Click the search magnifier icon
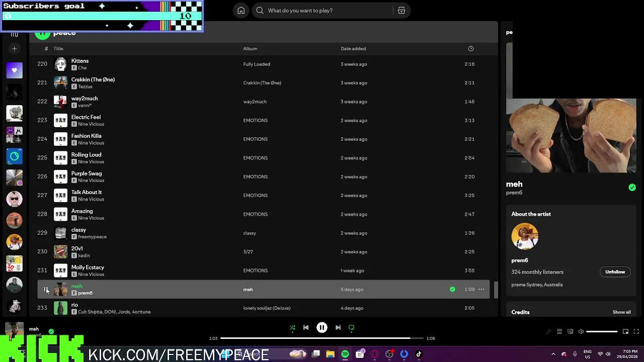The height and width of the screenshot is (362, 644). [260, 11]
